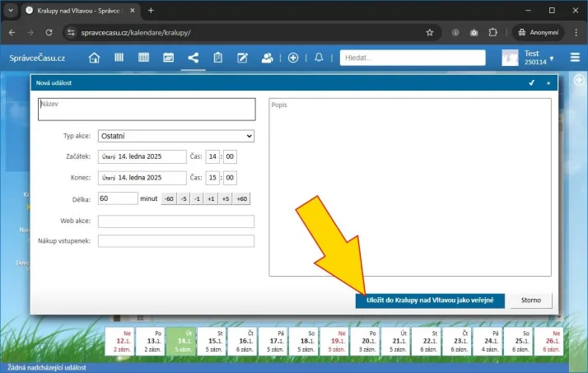588x373 pixels.
Task: Go to the home page icon
Action: (94, 58)
